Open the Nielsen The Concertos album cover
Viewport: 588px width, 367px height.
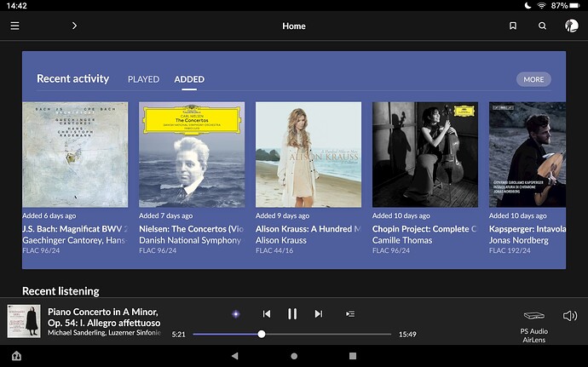[x=192, y=154]
